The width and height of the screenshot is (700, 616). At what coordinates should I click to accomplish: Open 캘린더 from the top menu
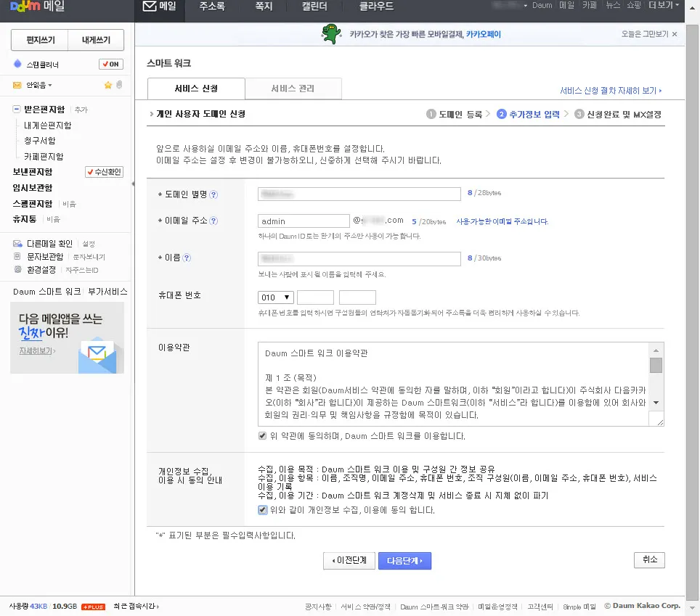pos(316,7)
